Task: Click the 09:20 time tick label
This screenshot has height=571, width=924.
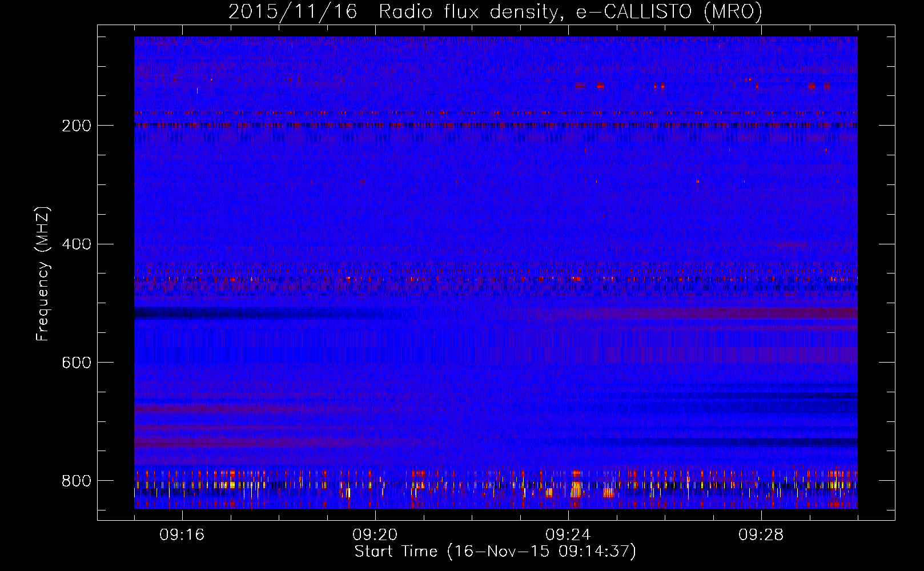Action: pos(375,535)
